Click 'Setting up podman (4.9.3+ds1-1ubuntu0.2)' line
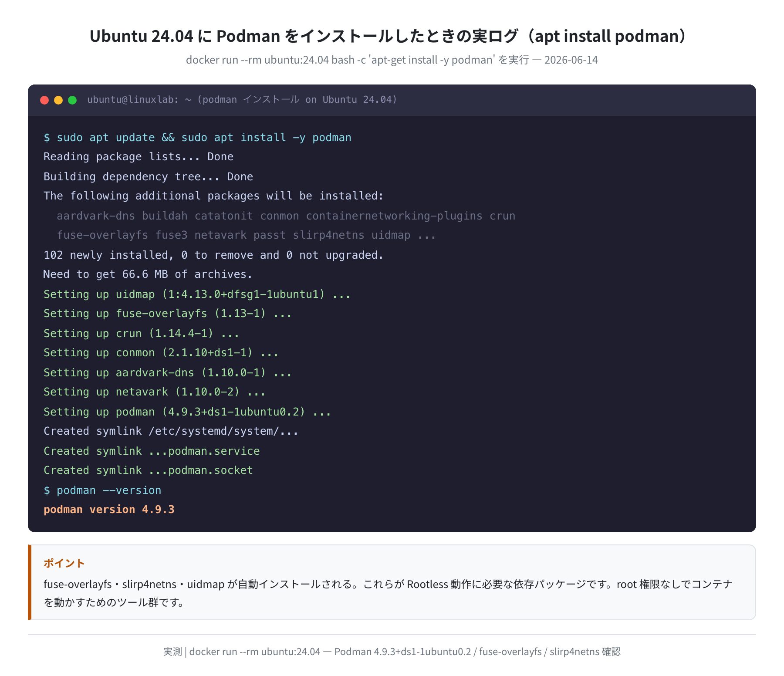 [187, 412]
